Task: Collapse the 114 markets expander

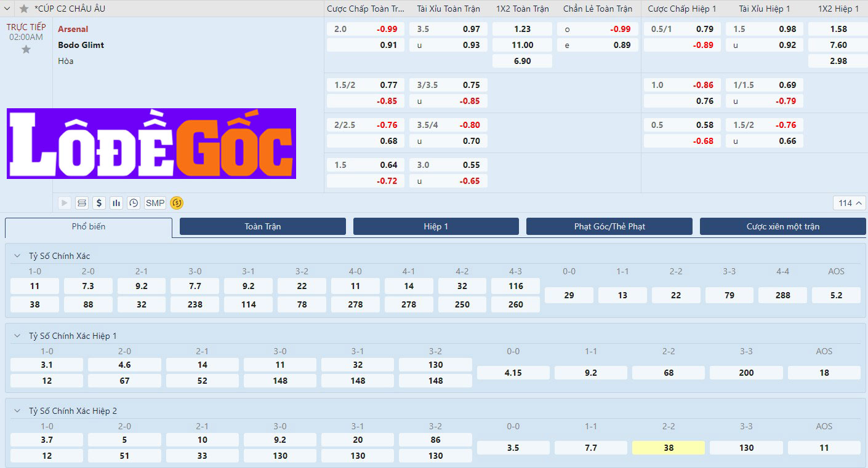Action: tap(850, 203)
